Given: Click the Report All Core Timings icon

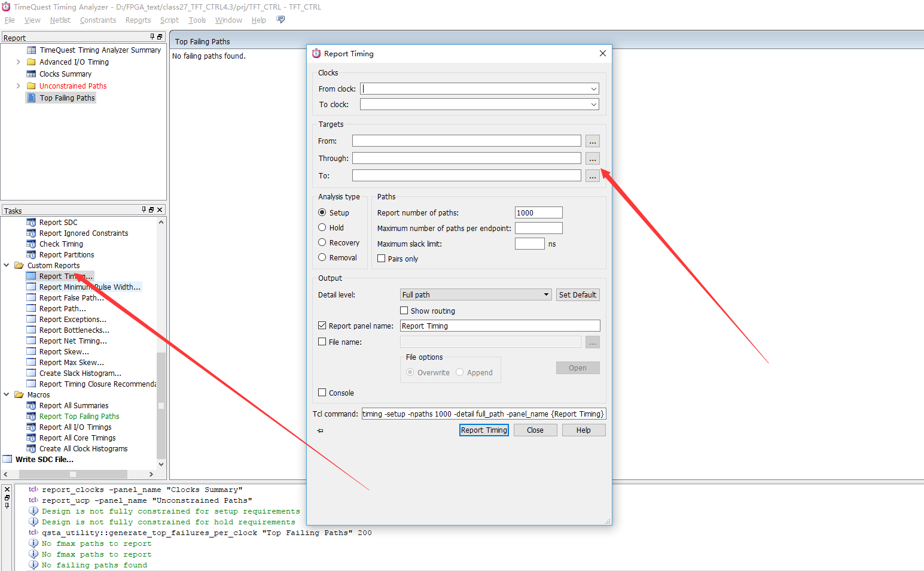Looking at the screenshot, I should point(31,438).
